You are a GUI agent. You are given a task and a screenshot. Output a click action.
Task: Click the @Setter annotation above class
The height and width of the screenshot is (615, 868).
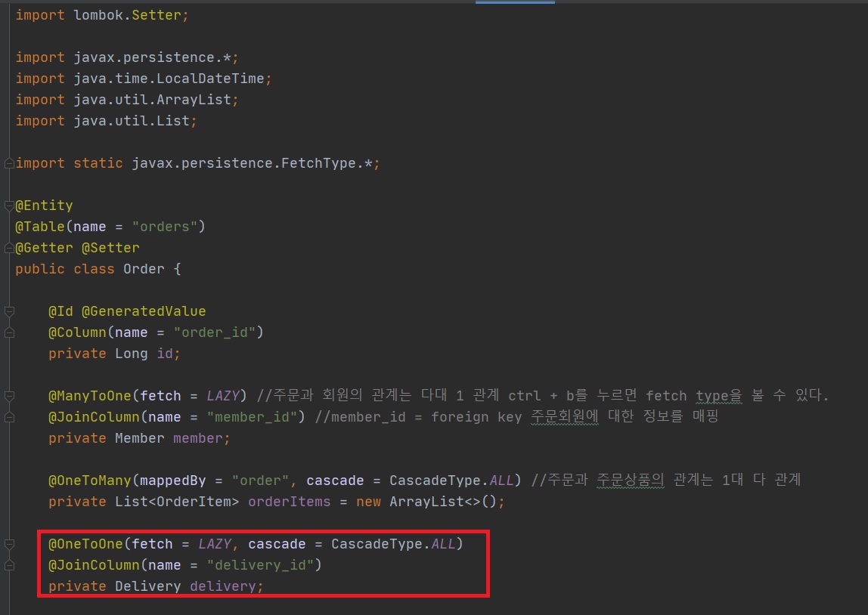tap(110, 248)
